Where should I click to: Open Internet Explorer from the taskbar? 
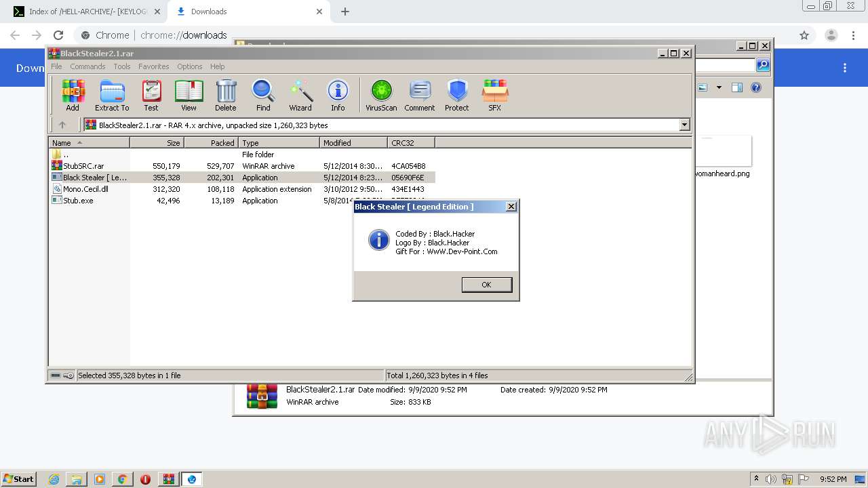coord(54,479)
